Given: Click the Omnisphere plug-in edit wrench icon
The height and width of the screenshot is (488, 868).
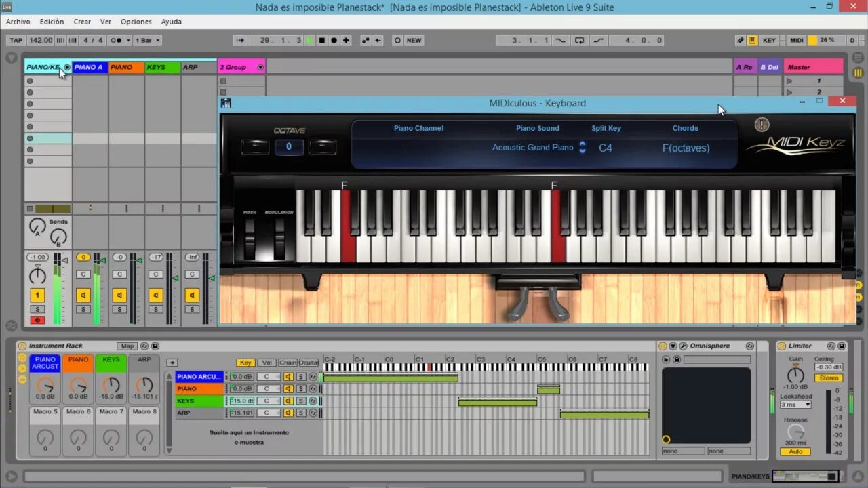Looking at the screenshot, I should point(683,346).
